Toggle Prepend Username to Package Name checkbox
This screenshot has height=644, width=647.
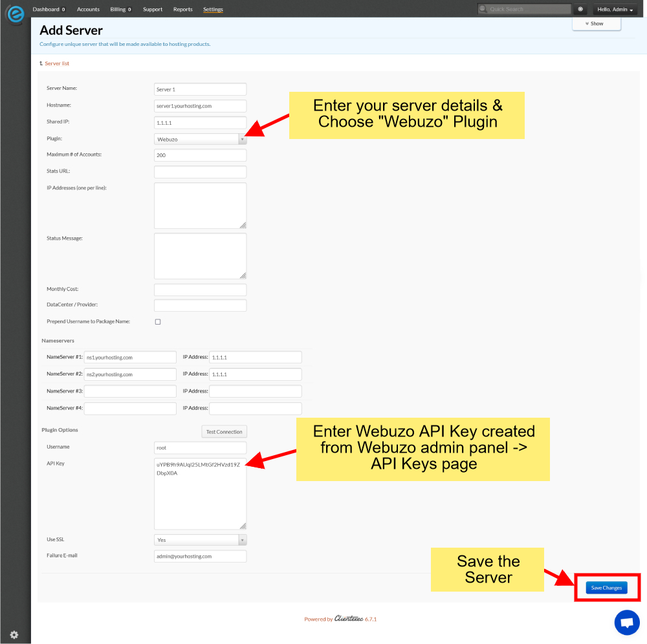click(x=158, y=321)
